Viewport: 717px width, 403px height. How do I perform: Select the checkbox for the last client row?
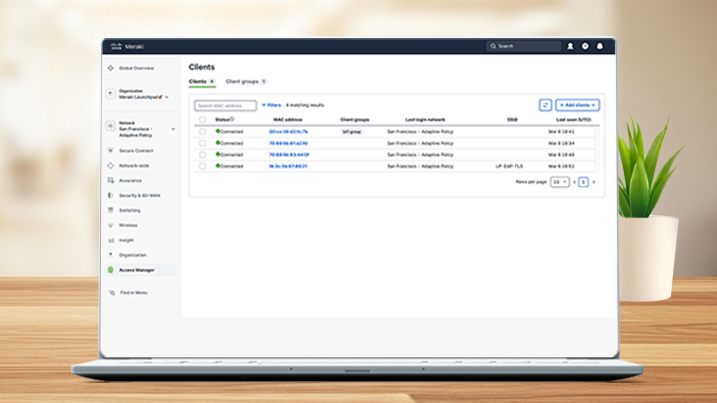pos(202,166)
